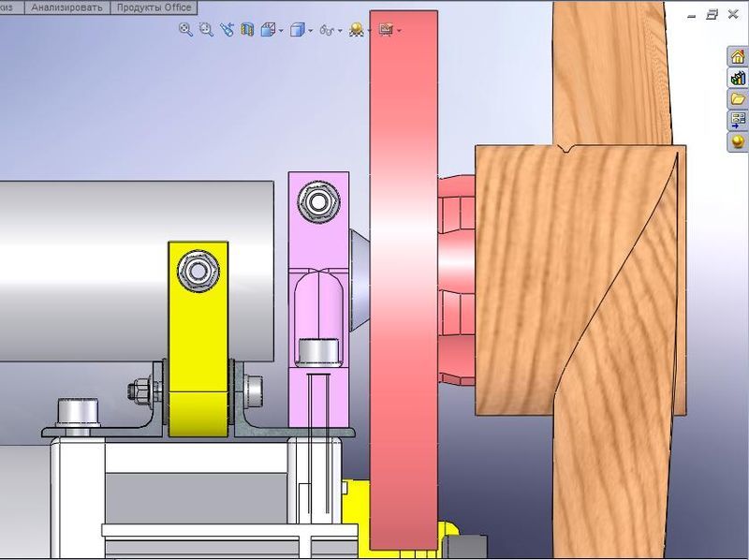This screenshot has height=560, width=749.
Task: Open SolidWorks Resources home panel
Action: [x=738, y=57]
